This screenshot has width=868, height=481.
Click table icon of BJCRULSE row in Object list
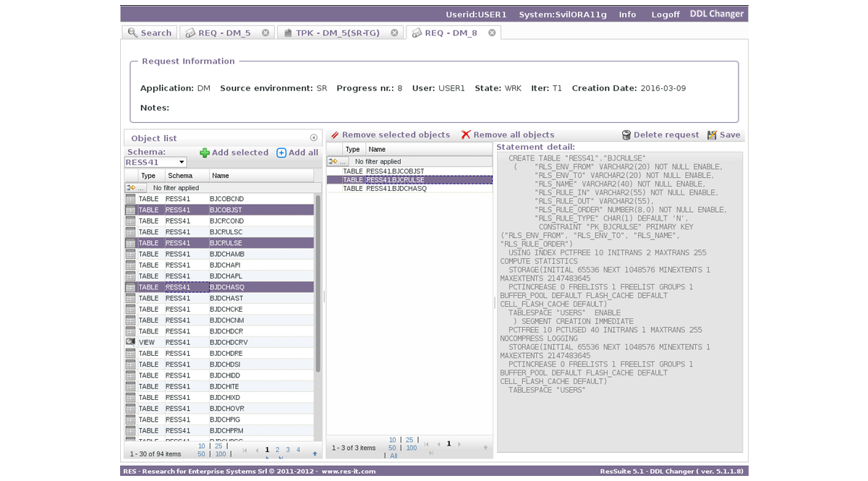(130, 243)
